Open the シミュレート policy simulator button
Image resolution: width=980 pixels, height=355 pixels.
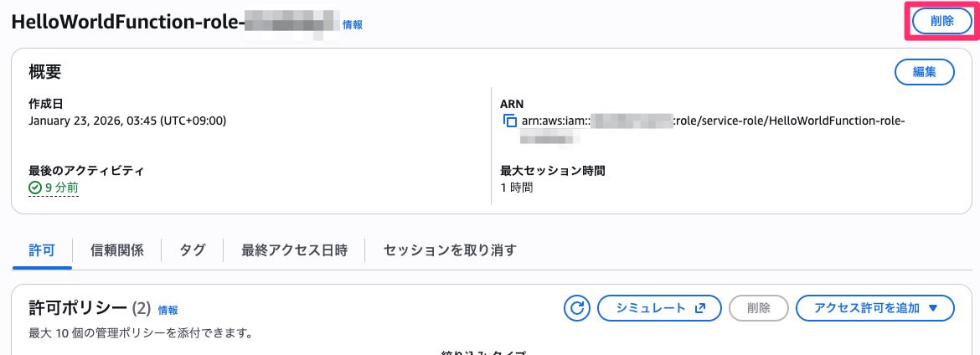[658, 308]
